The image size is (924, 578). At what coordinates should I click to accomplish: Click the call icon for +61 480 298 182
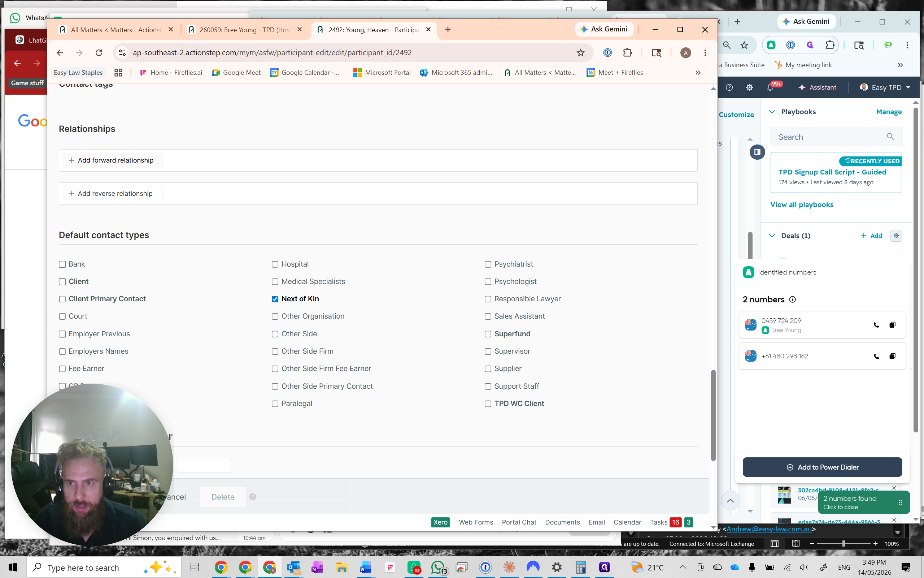point(876,356)
